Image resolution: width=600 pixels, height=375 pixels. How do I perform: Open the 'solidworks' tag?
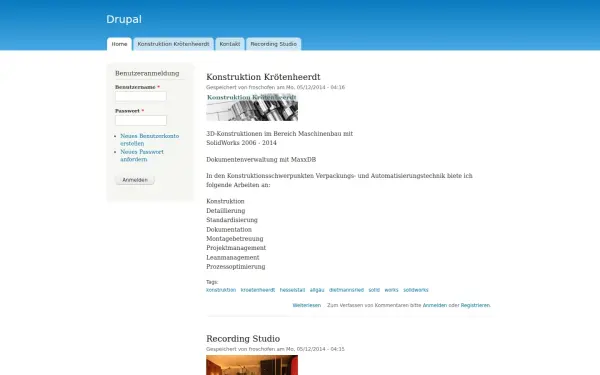(416, 290)
